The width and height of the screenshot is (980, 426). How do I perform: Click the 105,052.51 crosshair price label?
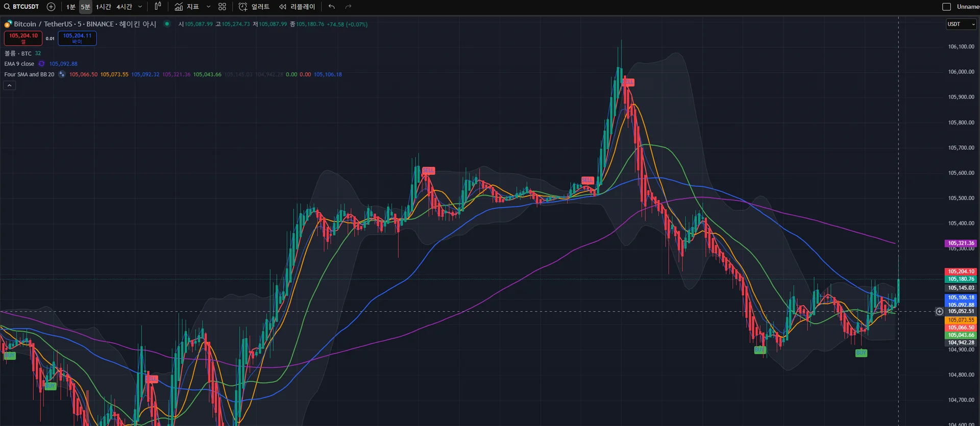point(961,311)
